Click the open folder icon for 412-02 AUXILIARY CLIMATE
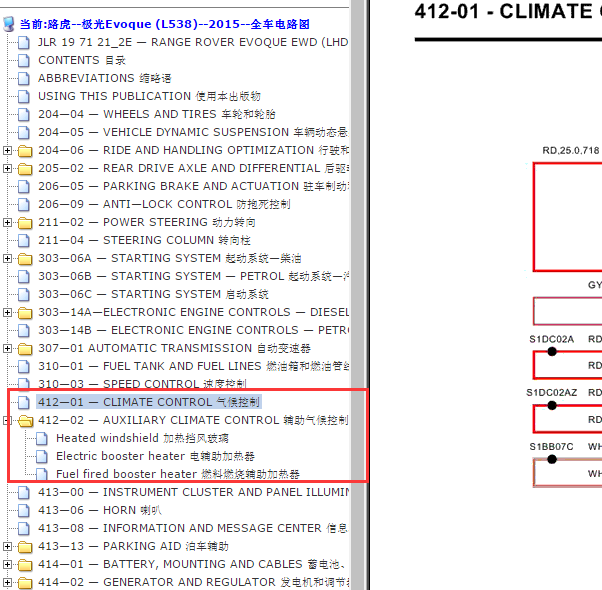The width and height of the screenshot is (602, 590). (26, 421)
